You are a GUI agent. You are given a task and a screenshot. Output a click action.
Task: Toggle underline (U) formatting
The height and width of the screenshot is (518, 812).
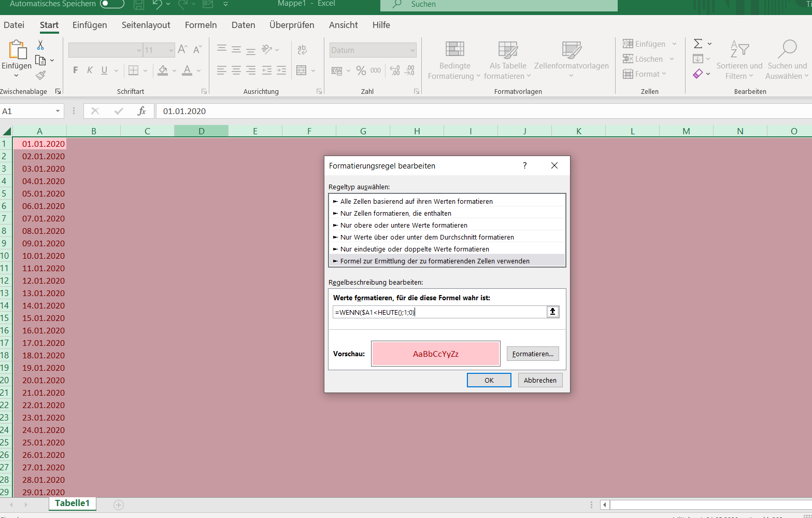pos(104,70)
